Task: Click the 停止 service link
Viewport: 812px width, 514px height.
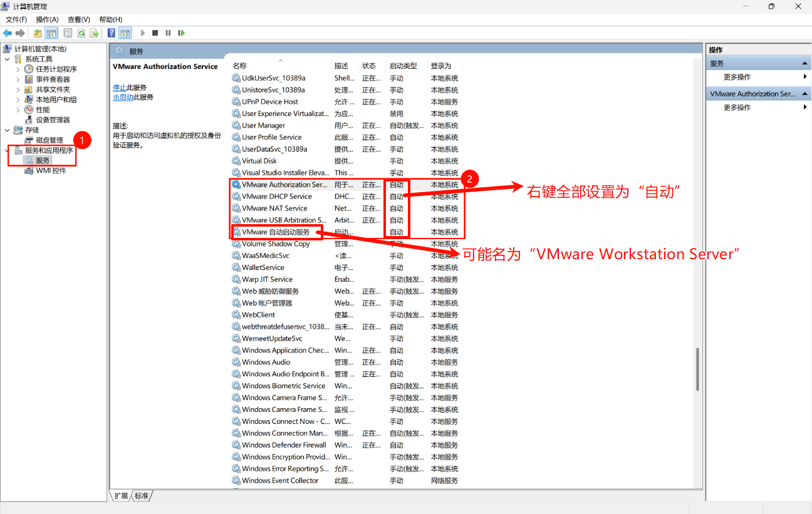Action: coord(119,88)
